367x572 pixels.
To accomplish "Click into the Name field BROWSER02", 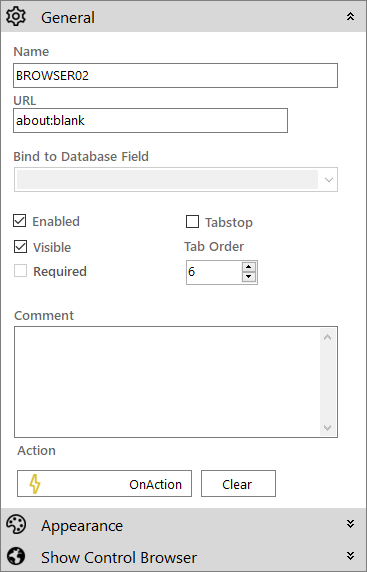I will pos(175,76).
